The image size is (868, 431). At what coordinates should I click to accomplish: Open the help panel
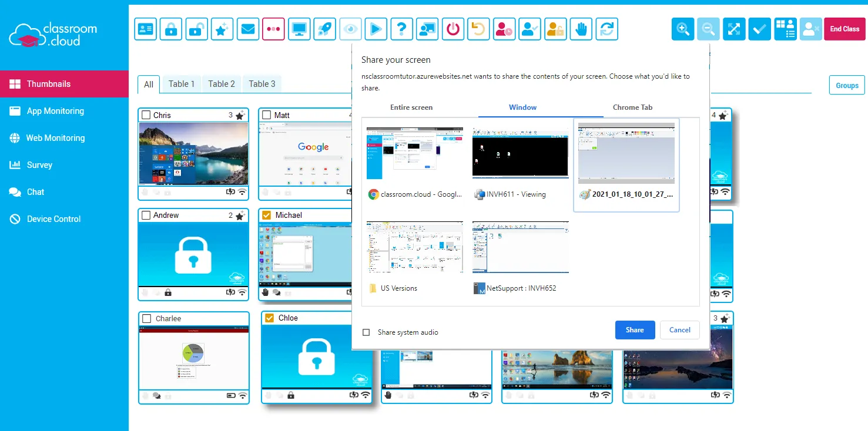click(x=402, y=29)
